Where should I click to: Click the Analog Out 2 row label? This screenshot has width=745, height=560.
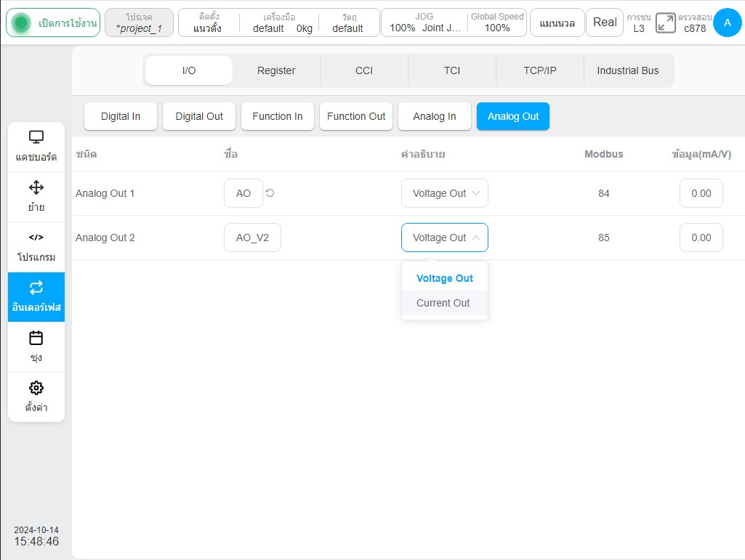(x=105, y=238)
